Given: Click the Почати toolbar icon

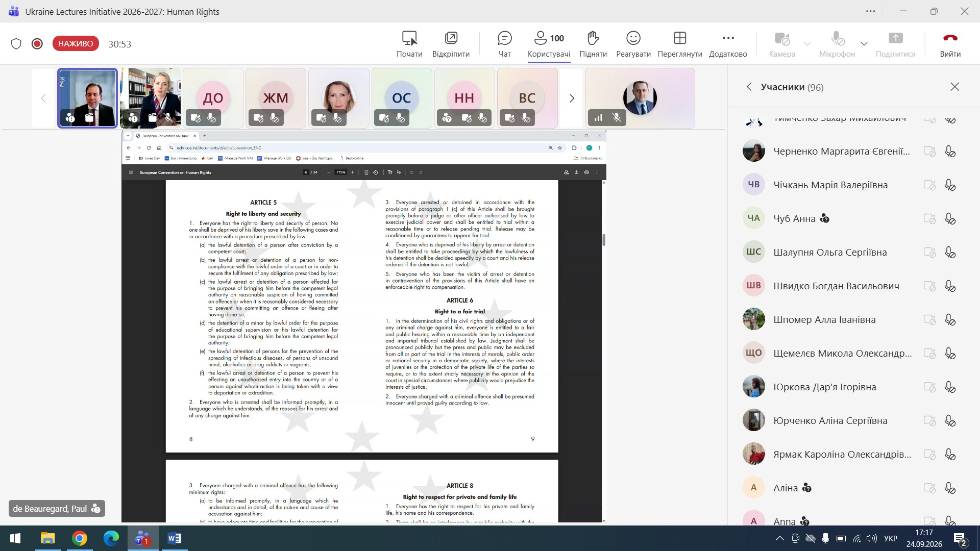Looking at the screenshot, I should point(409,44).
